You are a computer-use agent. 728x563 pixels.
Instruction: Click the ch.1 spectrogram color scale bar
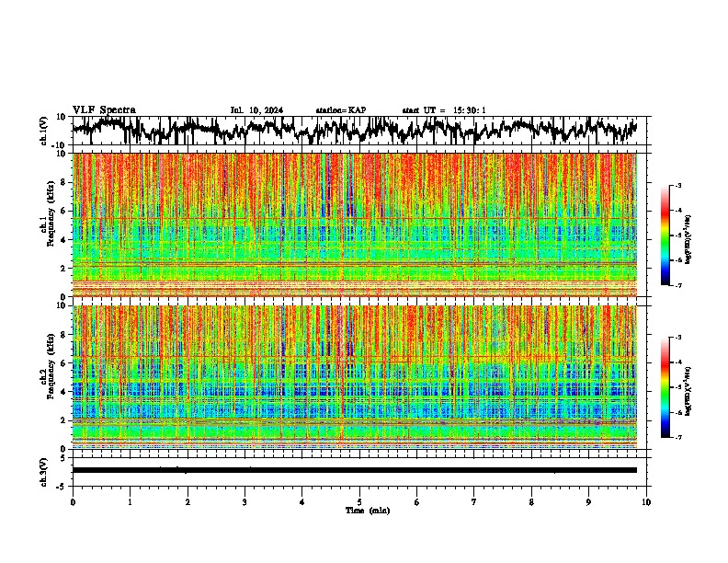(665, 236)
